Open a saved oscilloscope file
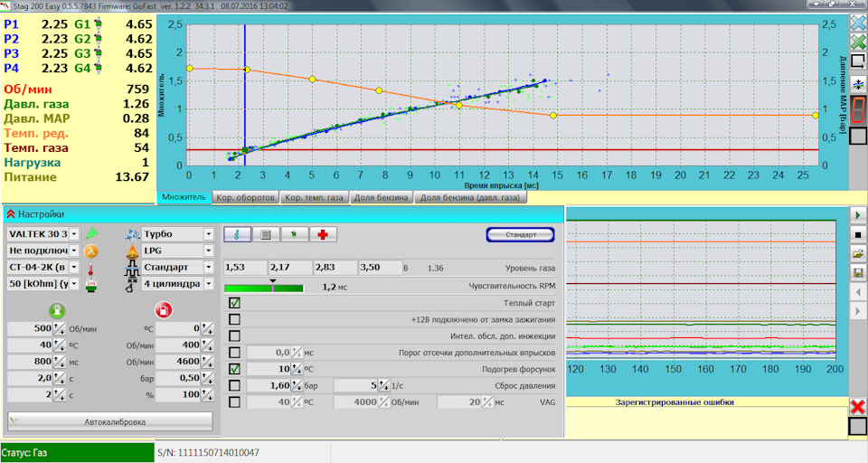The height and width of the screenshot is (463, 868). (x=858, y=253)
